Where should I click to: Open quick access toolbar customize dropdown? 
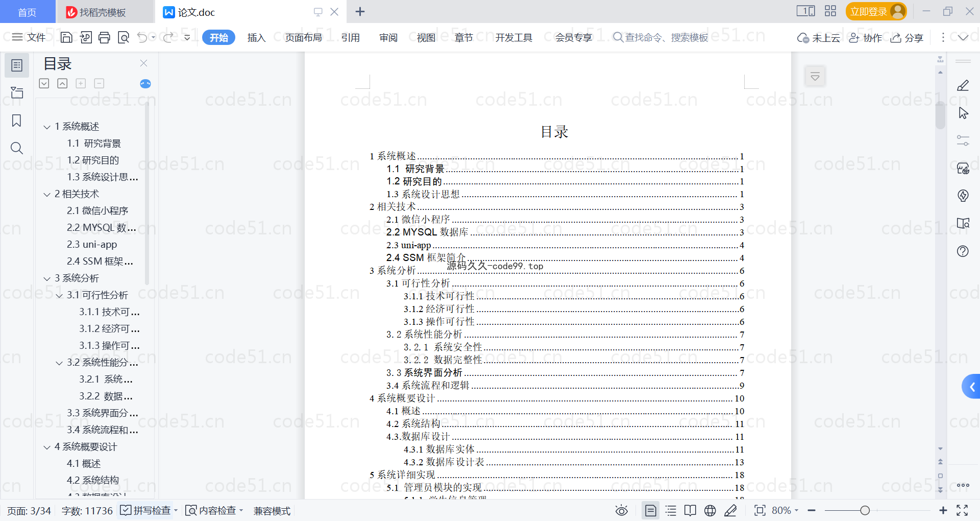click(187, 37)
